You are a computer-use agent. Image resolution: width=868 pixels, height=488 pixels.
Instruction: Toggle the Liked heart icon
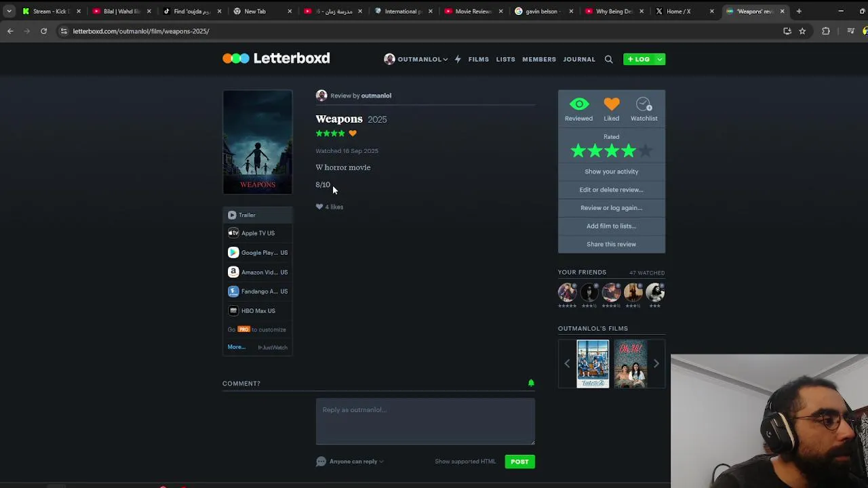tap(611, 104)
